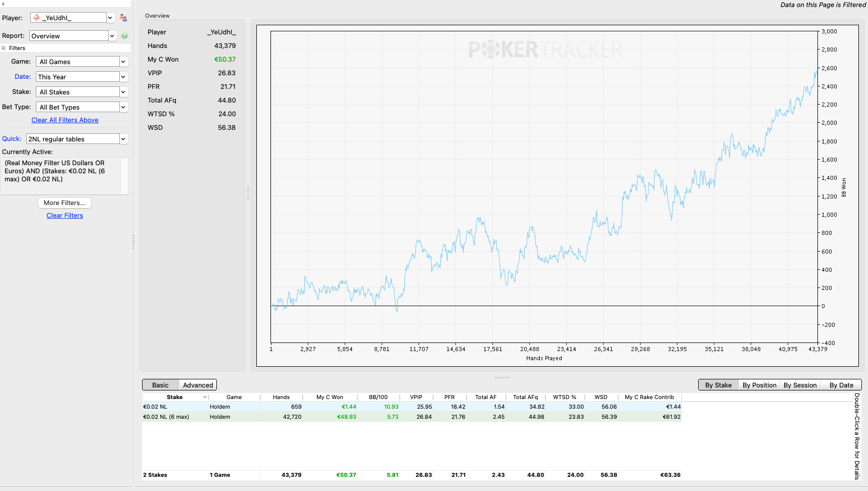Click the Stake column sort arrow
This screenshot has width=868, height=491.
click(205, 398)
